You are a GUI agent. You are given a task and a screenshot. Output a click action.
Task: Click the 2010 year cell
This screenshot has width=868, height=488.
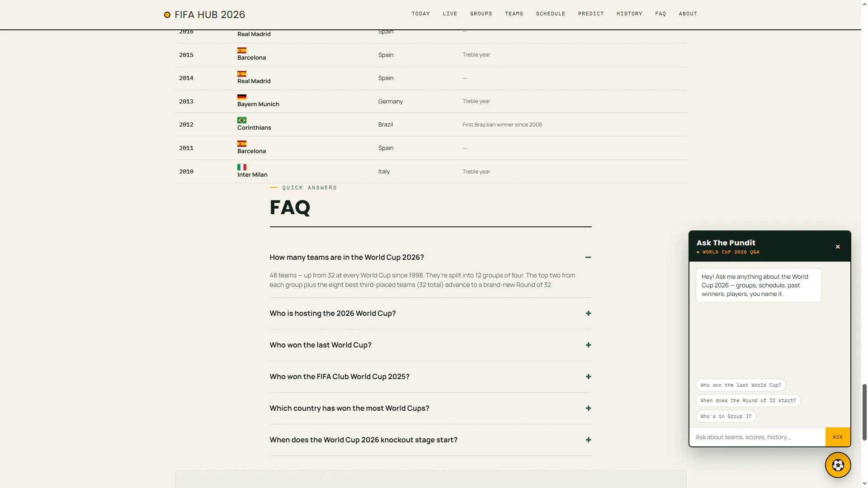coord(186,172)
